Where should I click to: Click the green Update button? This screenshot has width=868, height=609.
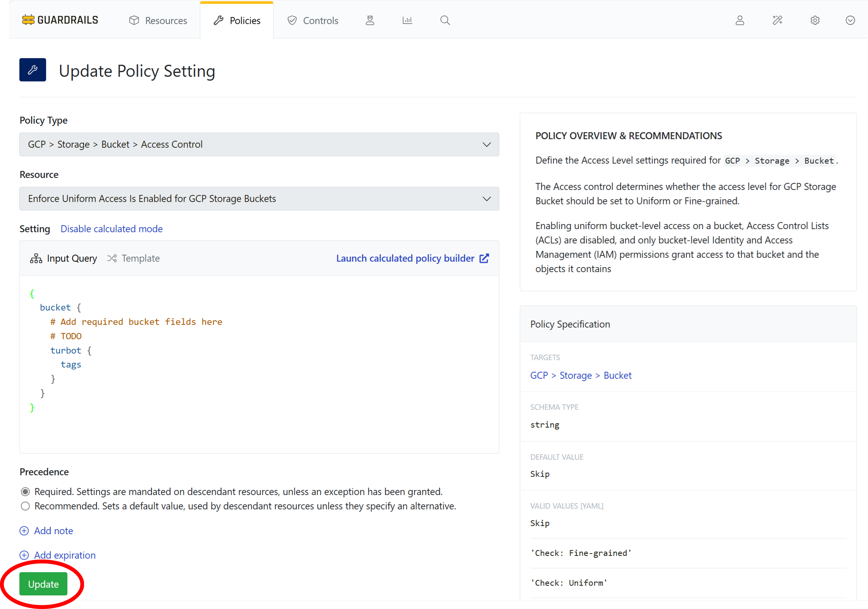(x=43, y=584)
